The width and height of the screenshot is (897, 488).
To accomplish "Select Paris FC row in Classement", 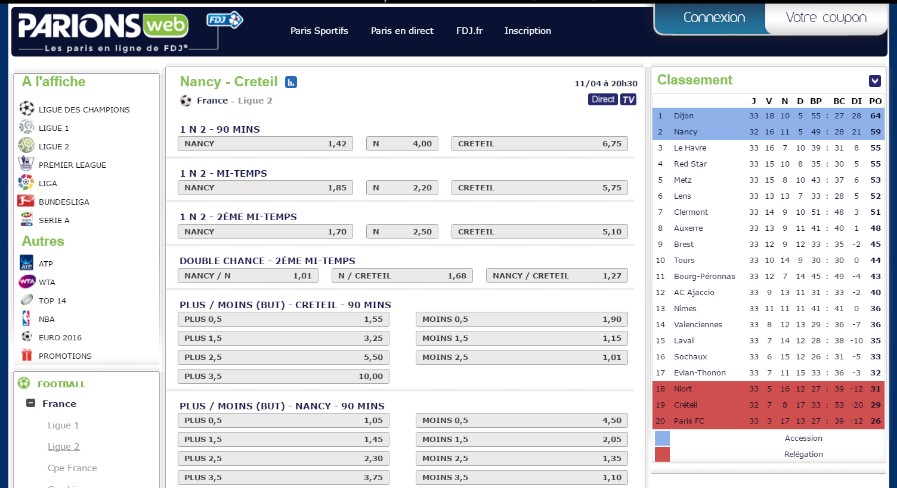I will 768,420.
